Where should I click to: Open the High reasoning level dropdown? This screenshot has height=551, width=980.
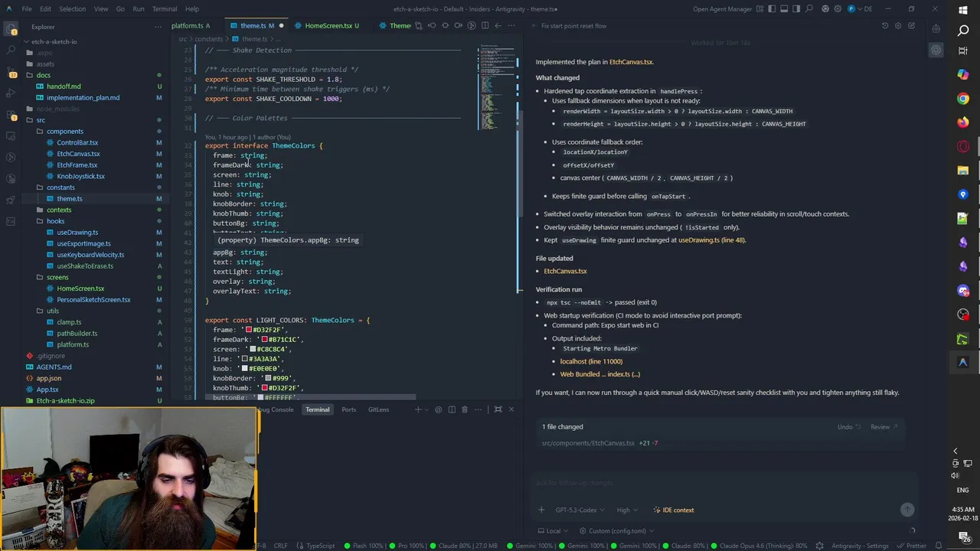(627, 510)
